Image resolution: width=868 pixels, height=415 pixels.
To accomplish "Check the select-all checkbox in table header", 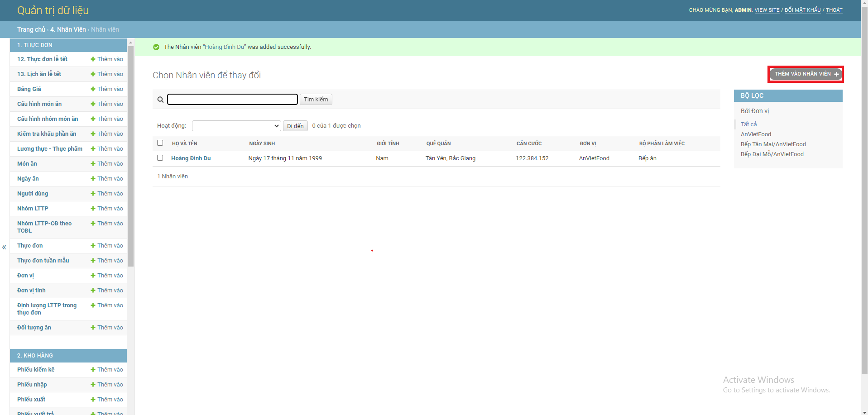I will (x=160, y=143).
